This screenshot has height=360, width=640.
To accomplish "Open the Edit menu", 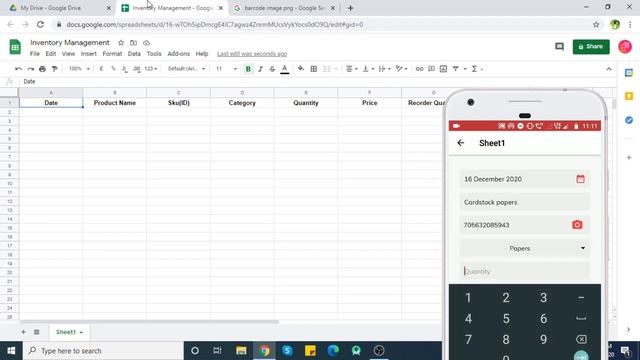I will (x=51, y=53).
